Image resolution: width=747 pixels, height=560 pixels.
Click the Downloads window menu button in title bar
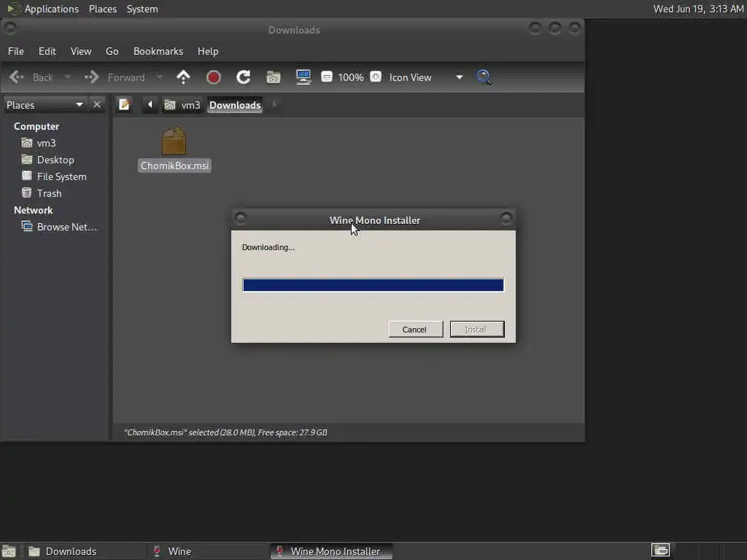[10, 28]
